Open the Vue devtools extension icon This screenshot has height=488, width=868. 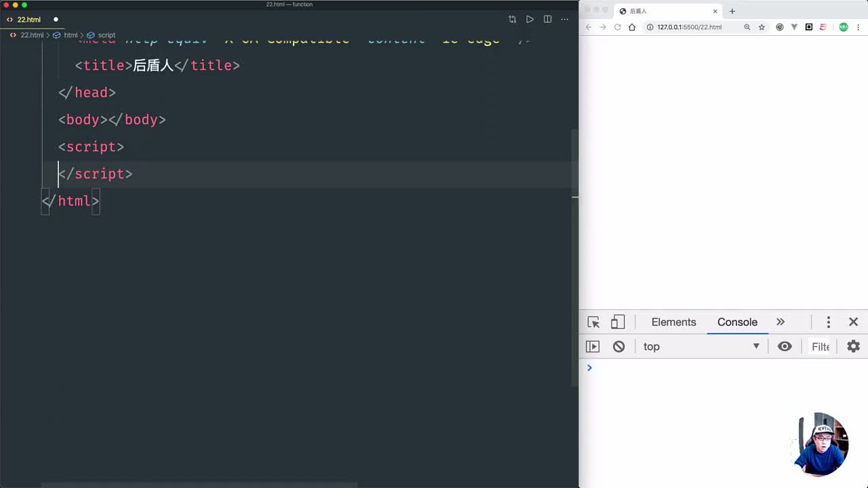[x=794, y=27]
